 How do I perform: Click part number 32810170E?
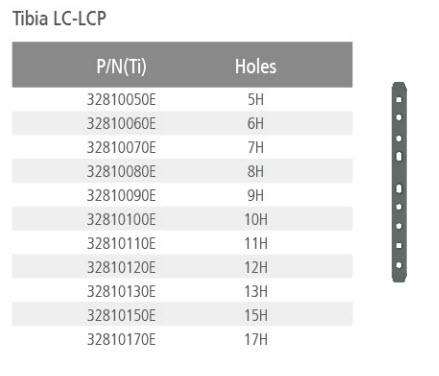121,340
